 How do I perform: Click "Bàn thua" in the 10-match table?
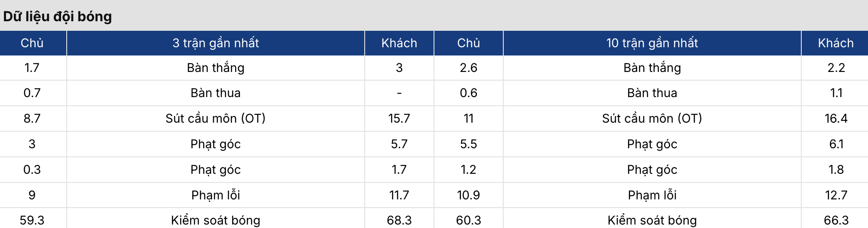coord(652,93)
